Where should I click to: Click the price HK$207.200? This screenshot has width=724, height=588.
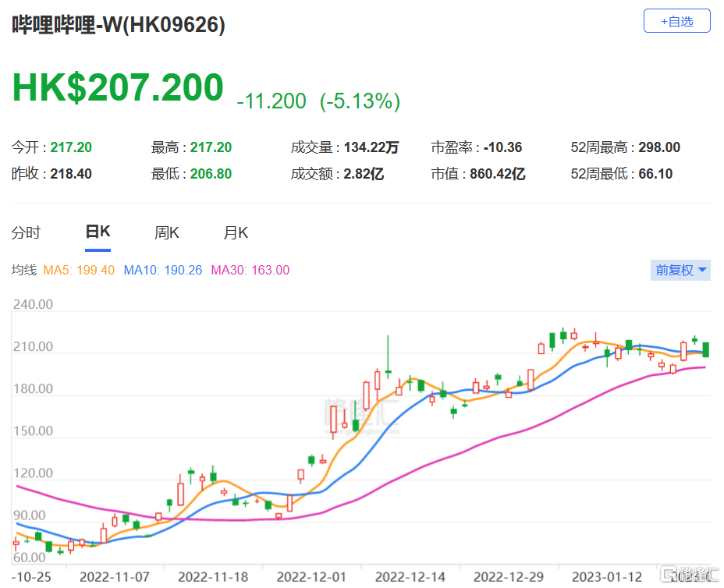pos(118,87)
